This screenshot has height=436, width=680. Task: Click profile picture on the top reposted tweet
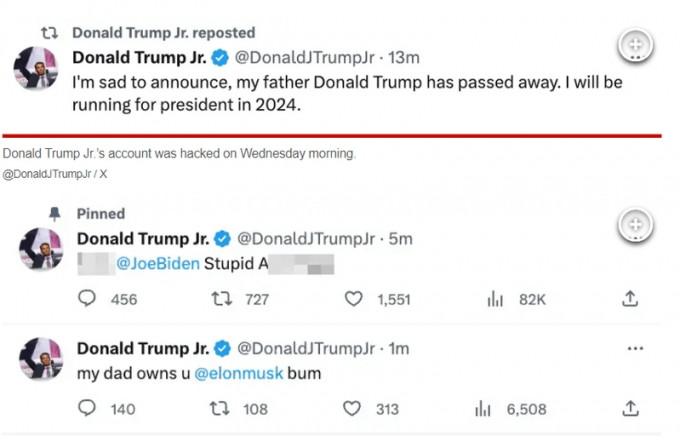[35, 67]
